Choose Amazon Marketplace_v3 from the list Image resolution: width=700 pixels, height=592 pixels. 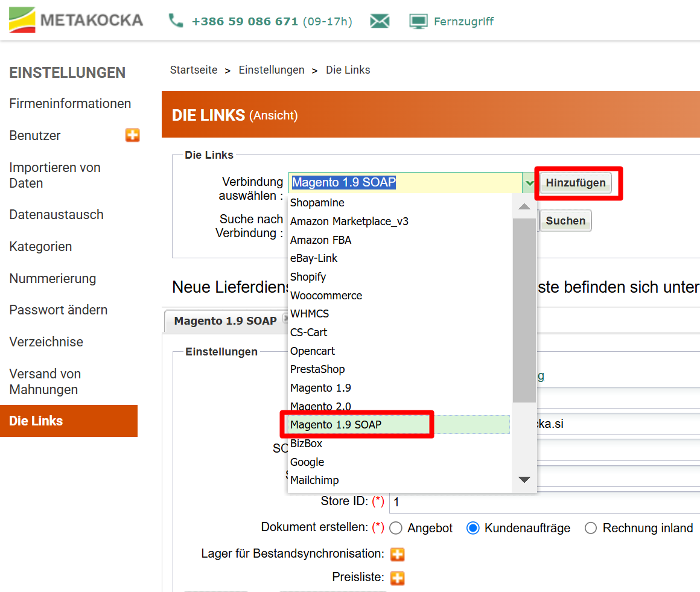point(399,221)
